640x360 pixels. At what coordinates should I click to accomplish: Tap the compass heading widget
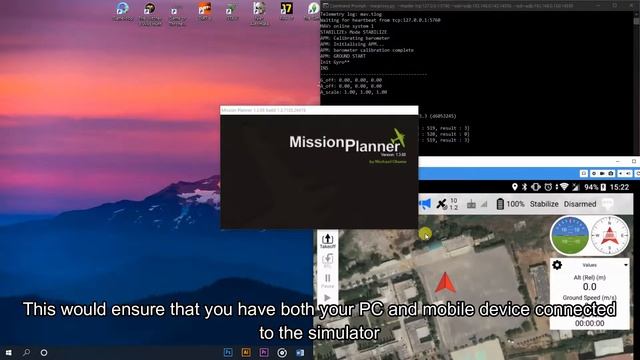pos(610,236)
